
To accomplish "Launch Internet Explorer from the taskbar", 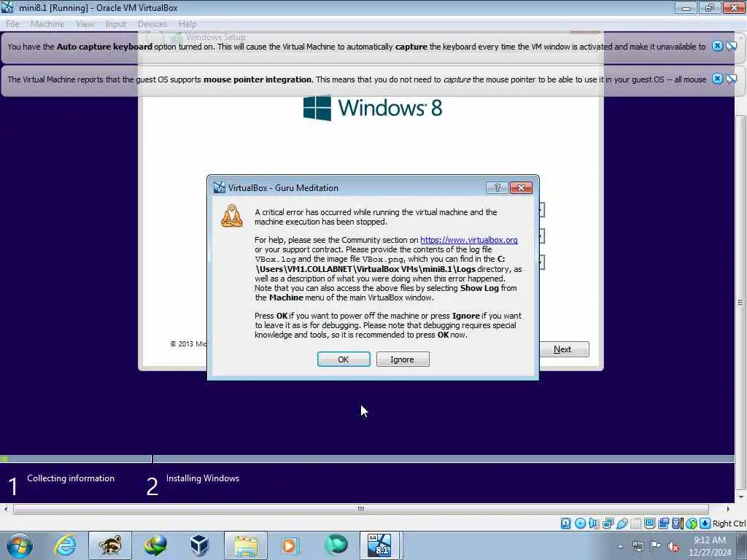I will [x=65, y=545].
